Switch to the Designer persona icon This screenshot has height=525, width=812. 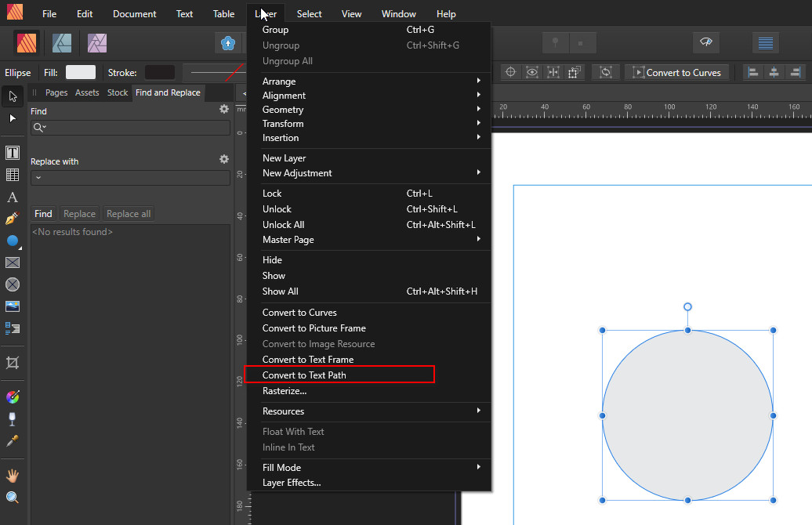pyautogui.click(x=63, y=42)
